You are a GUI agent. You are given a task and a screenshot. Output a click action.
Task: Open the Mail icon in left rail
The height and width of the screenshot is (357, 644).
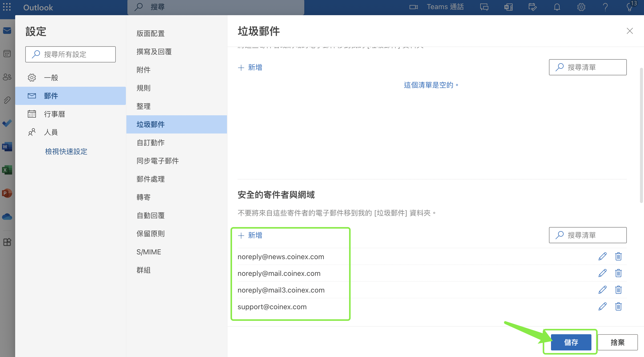coord(7,31)
